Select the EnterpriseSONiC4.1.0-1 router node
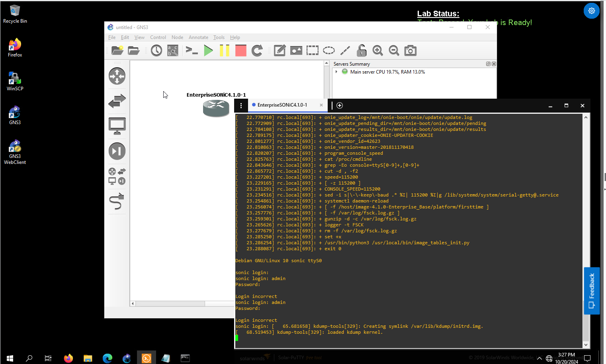Image resolution: width=606 pixels, height=364 pixels. 216,108
